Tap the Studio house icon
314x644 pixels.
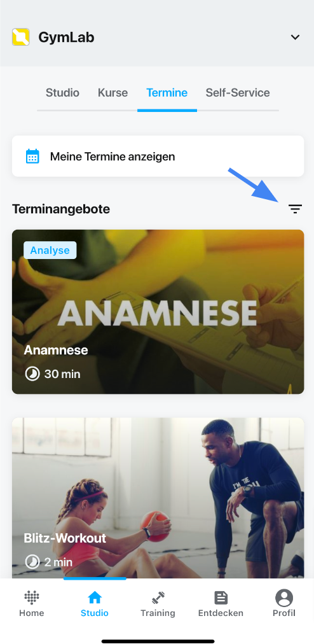[95, 598]
